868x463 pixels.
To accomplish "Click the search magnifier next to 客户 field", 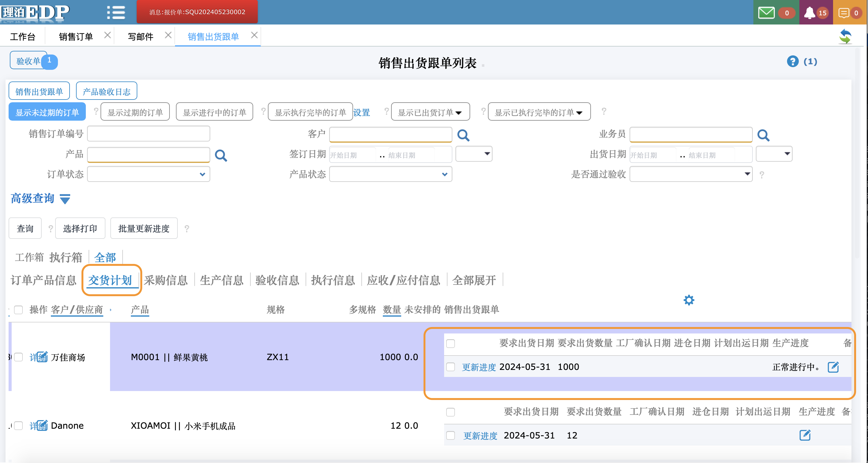I will click(x=463, y=135).
